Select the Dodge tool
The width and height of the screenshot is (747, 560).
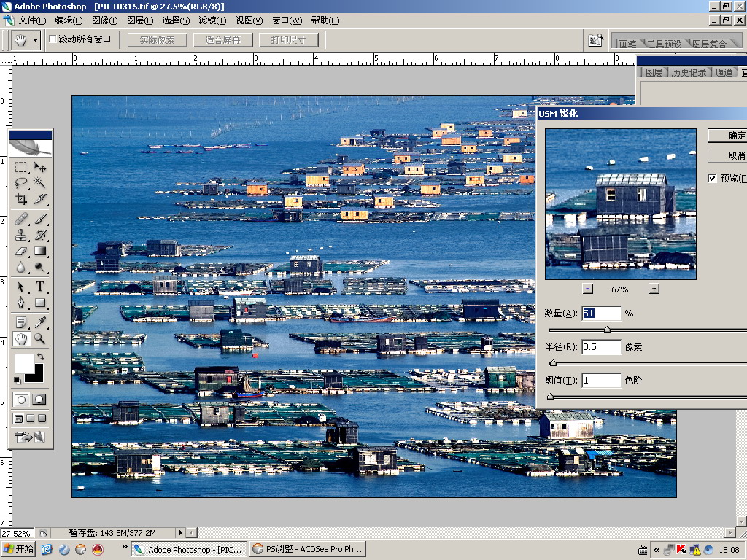(40, 267)
